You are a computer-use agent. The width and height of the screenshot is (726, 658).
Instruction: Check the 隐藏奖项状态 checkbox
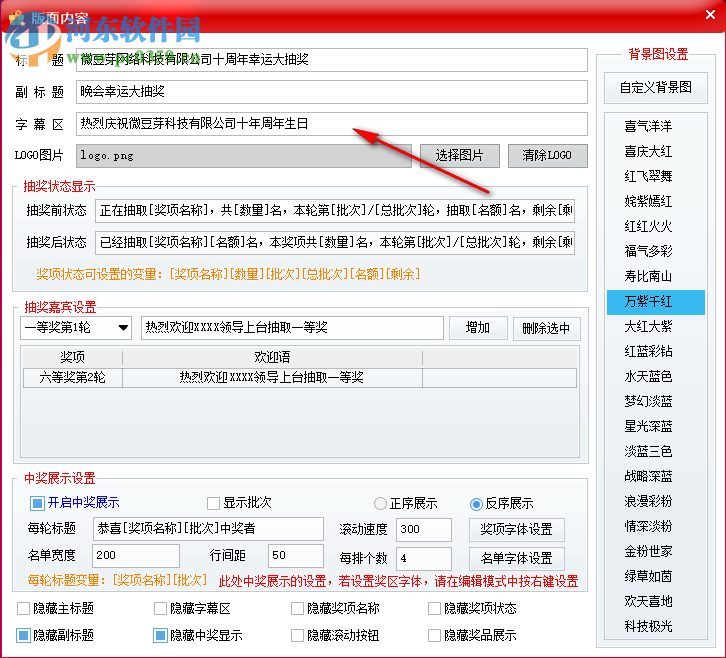434,608
